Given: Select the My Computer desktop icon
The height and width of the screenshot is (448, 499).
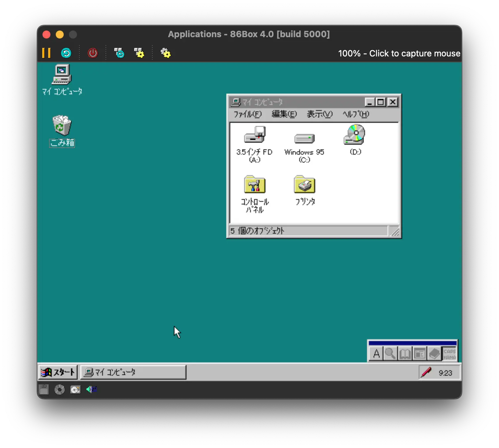Looking at the screenshot, I should coord(62,80).
